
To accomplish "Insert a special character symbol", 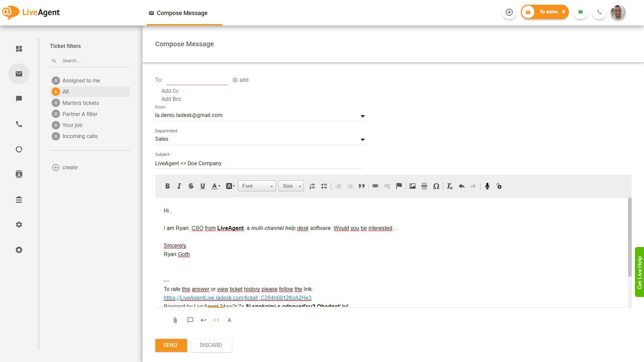I will pyautogui.click(x=436, y=186).
